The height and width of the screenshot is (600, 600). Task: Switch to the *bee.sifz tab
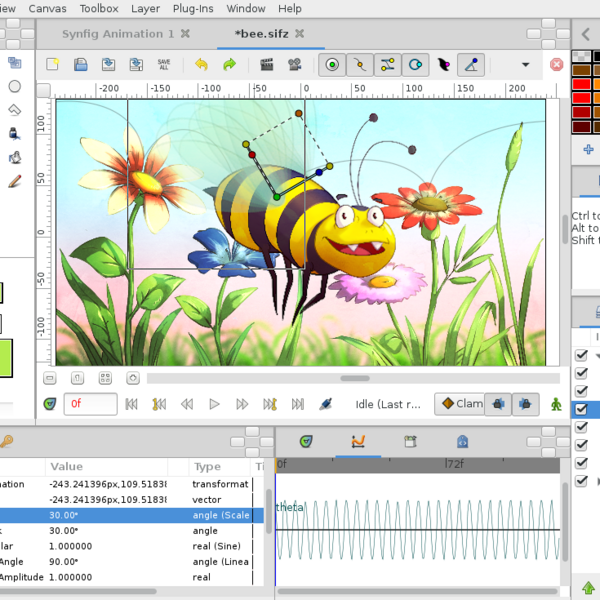(261, 34)
